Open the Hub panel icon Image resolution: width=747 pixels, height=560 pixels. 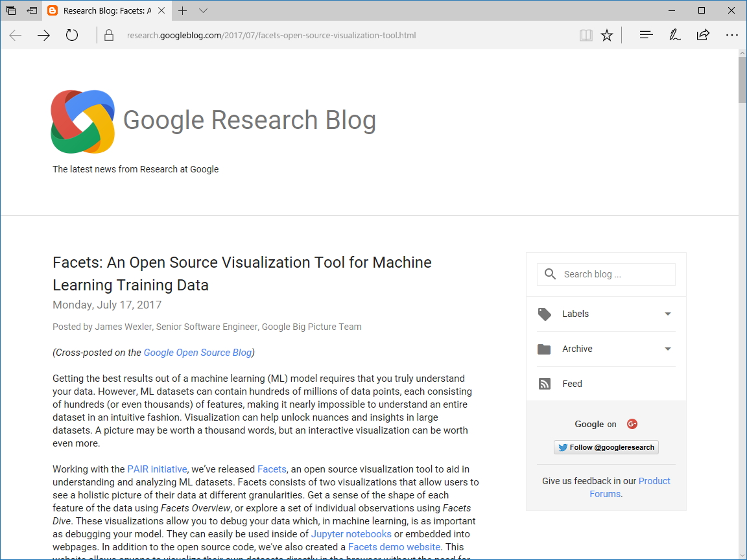coord(646,35)
